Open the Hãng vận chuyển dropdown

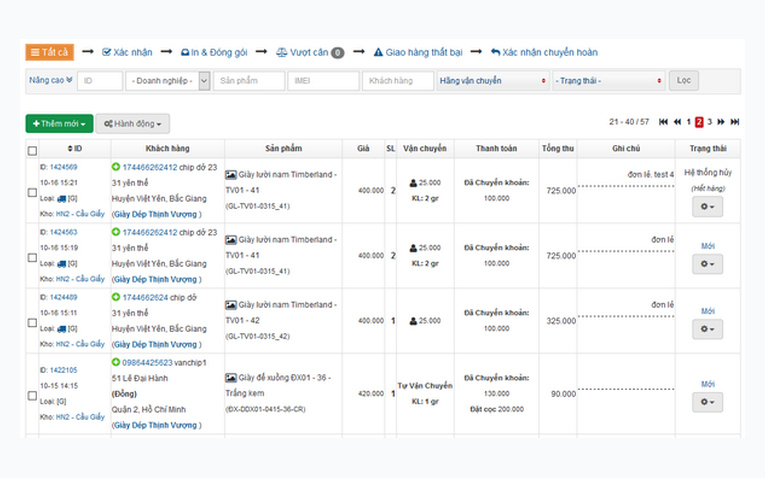493,80
